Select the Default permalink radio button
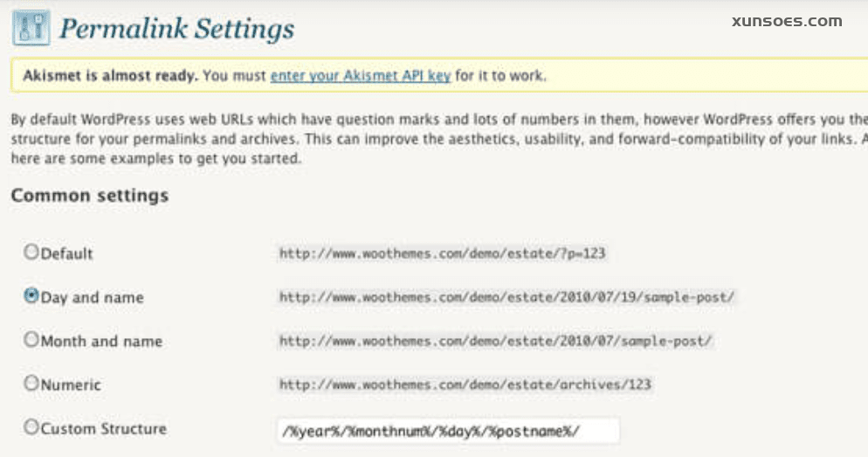This screenshot has height=457, width=868. (x=31, y=252)
